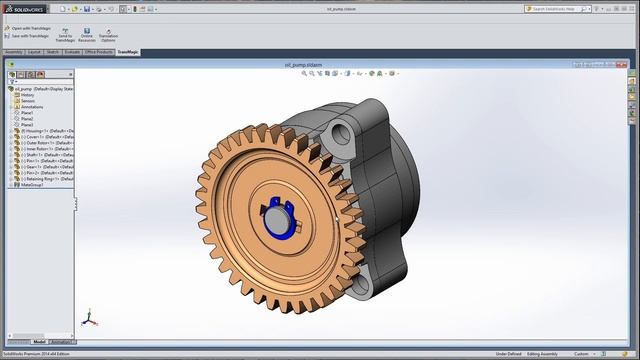Click Send to TransMagic button

coord(65,35)
